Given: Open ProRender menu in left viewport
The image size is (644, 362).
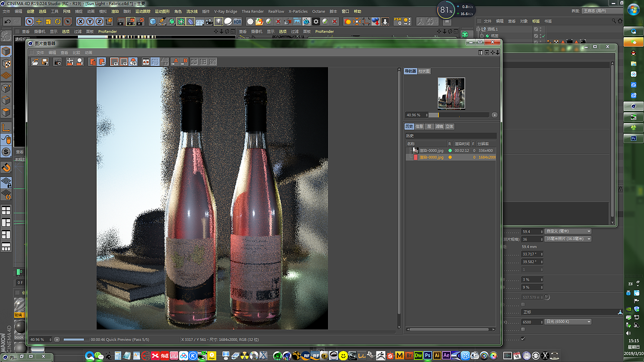Looking at the screenshot, I should tap(107, 31).
